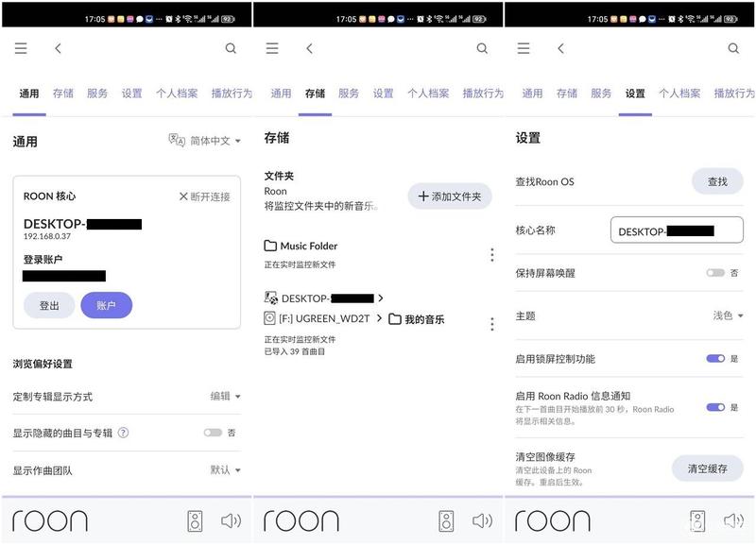The height and width of the screenshot is (545, 756).
Task: Open three-dot menu for 我的音乐 folder
Action: [491, 324]
